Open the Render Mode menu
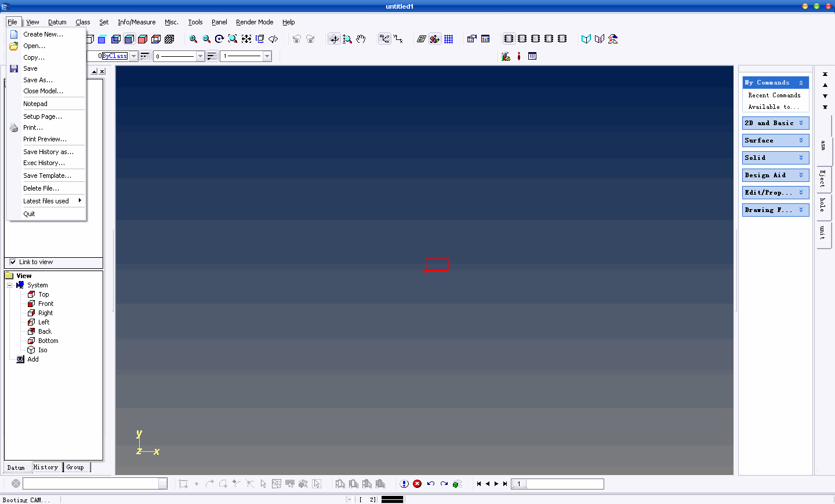The height and width of the screenshot is (504, 835). [255, 22]
